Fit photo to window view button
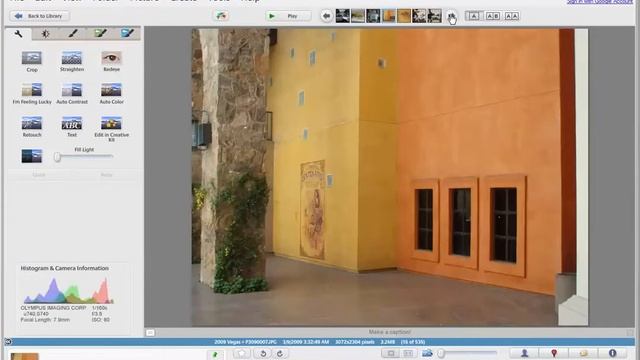640x360 pixels. point(391,353)
